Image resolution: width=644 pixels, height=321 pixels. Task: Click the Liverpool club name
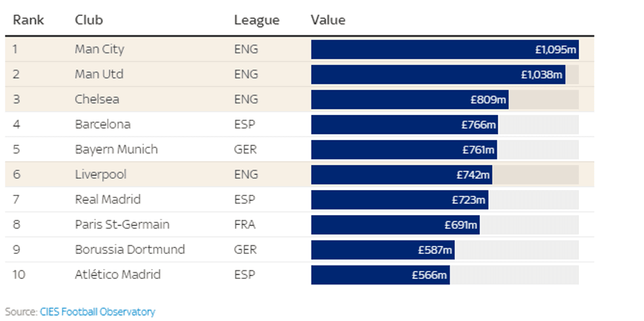(x=101, y=174)
